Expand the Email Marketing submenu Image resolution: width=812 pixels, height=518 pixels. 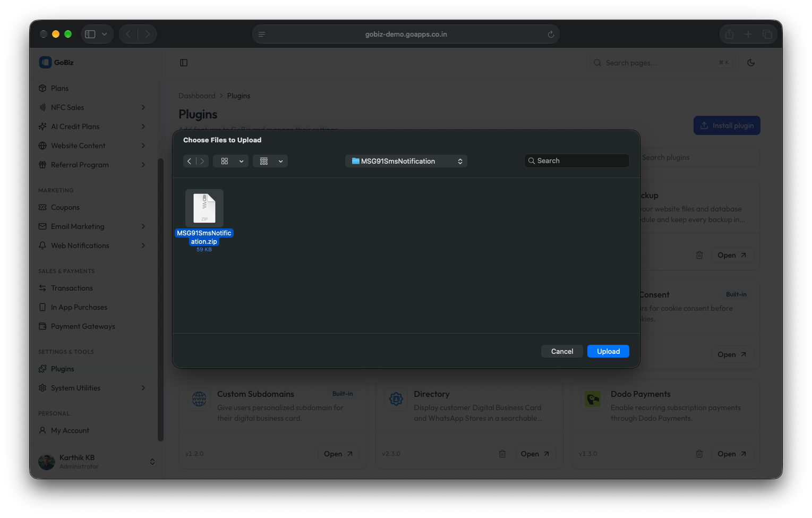pyautogui.click(x=143, y=226)
